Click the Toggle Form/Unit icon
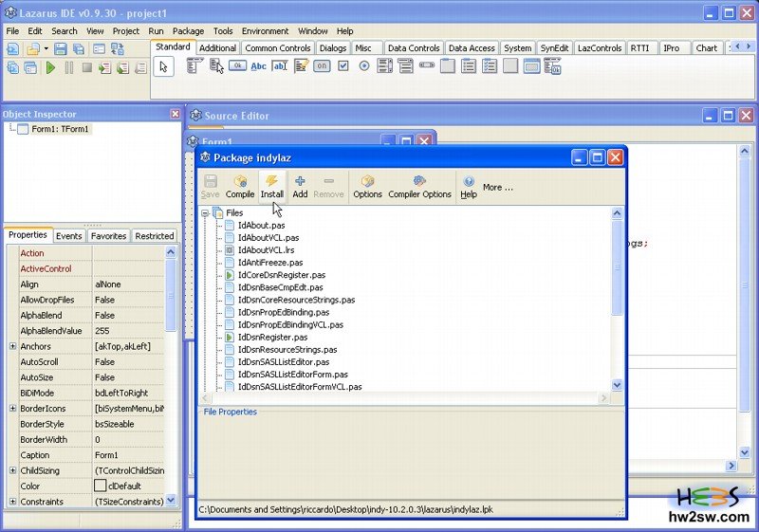 (x=118, y=49)
